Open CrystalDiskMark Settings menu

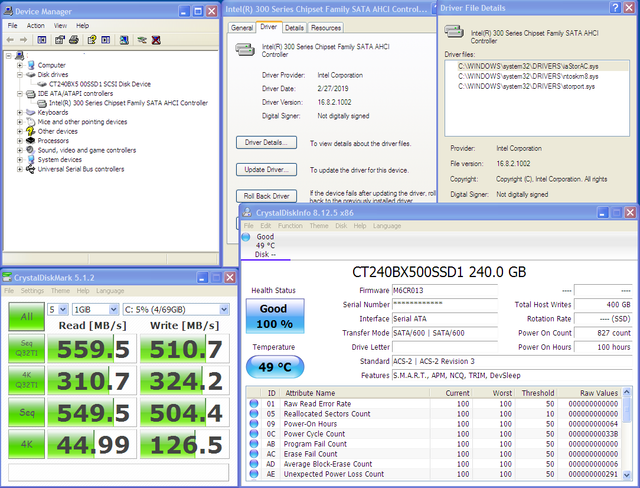point(32,291)
